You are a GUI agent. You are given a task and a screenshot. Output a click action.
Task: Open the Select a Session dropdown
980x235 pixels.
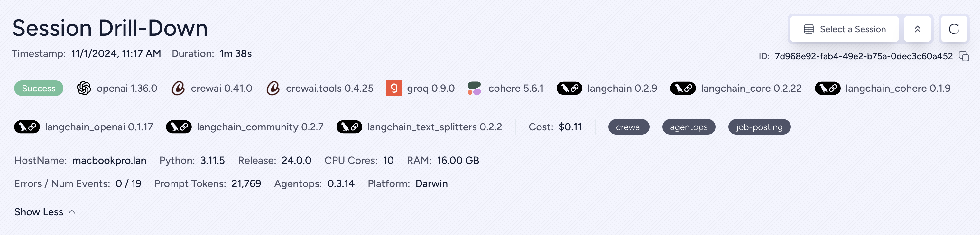coord(844,29)
